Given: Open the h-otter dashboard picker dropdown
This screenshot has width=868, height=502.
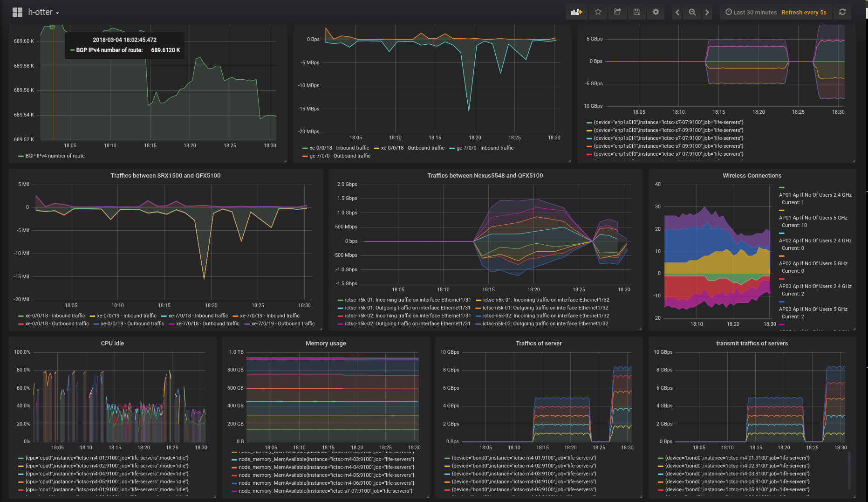Looking at the screenshot, I should point(43,13).
